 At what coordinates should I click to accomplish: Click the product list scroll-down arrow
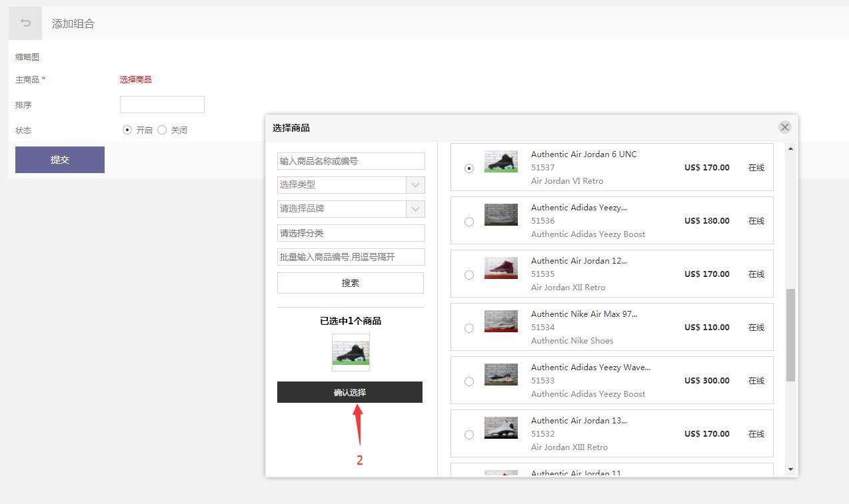[791, 469]
